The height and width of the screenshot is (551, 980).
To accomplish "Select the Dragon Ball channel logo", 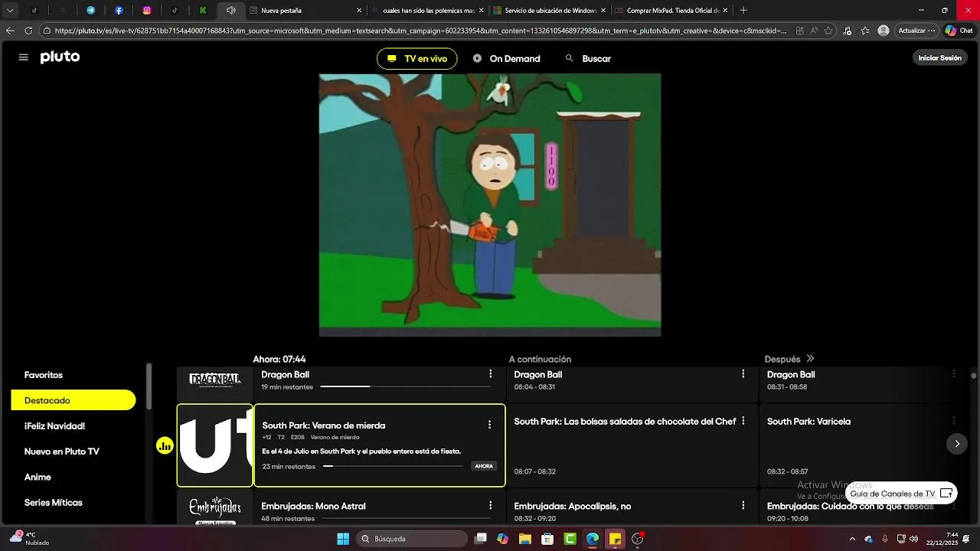I will (x=215, y=380).
